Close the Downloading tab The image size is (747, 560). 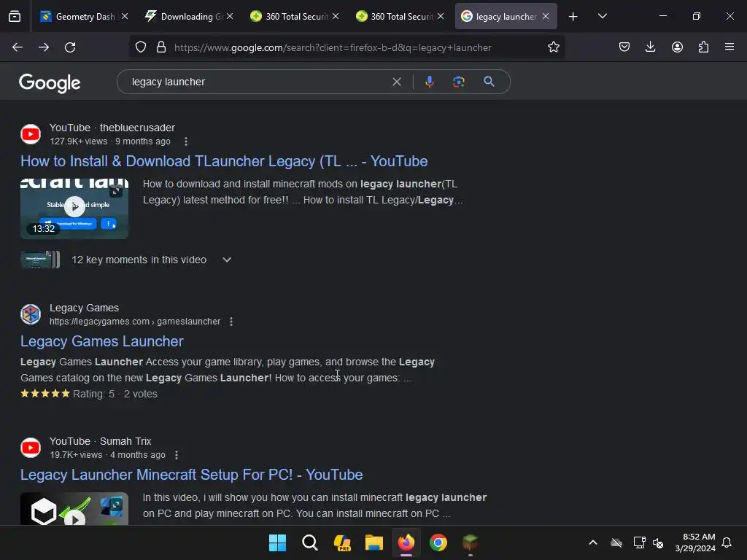pos(230,16)
